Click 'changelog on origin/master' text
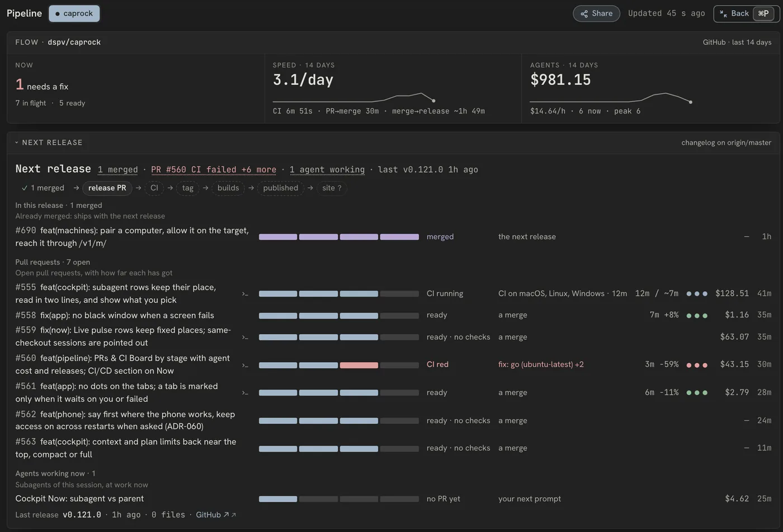Screen dimensions: 783x532 click(x=726, y=142)
